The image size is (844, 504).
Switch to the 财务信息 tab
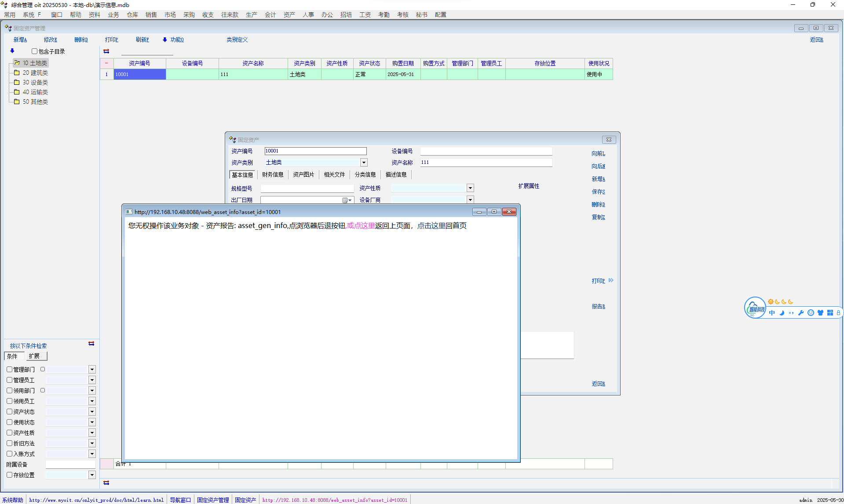coord(273,175)
